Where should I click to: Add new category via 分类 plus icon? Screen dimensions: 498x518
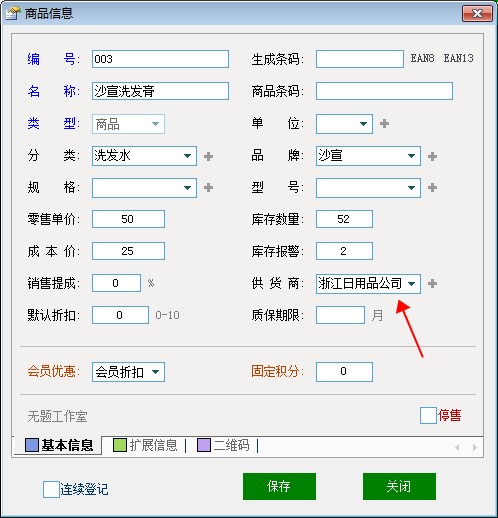pyautogui.click(x=208, y=156)
